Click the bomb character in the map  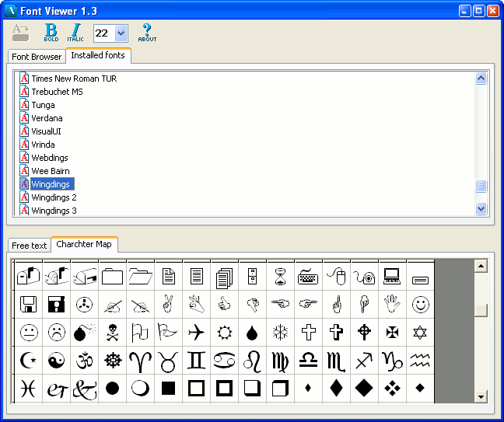point(85,333)
